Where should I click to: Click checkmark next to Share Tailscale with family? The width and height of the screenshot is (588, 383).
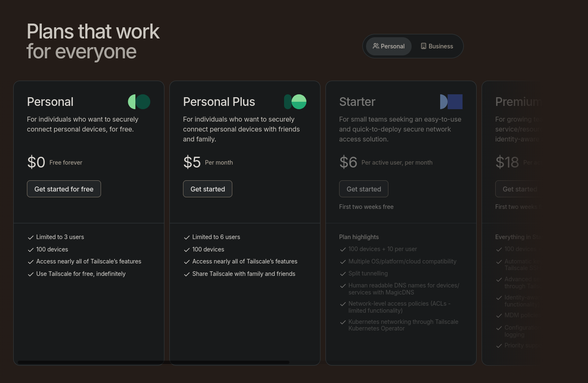tap(187, 274)
